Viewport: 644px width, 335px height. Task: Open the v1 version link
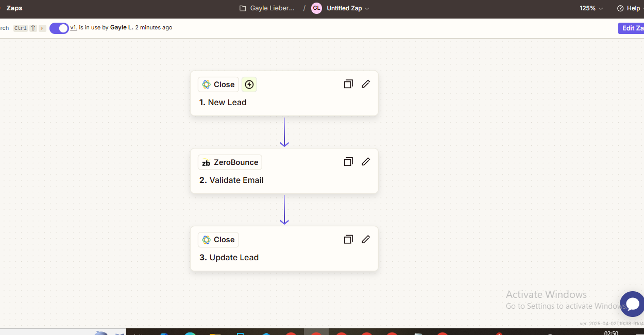tap(74, 28)
